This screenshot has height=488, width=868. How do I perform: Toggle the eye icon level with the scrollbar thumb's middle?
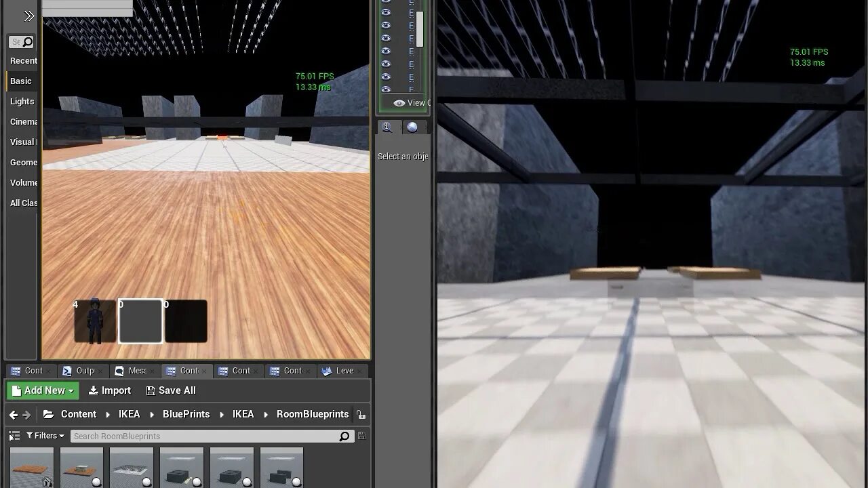click(386, 25)
